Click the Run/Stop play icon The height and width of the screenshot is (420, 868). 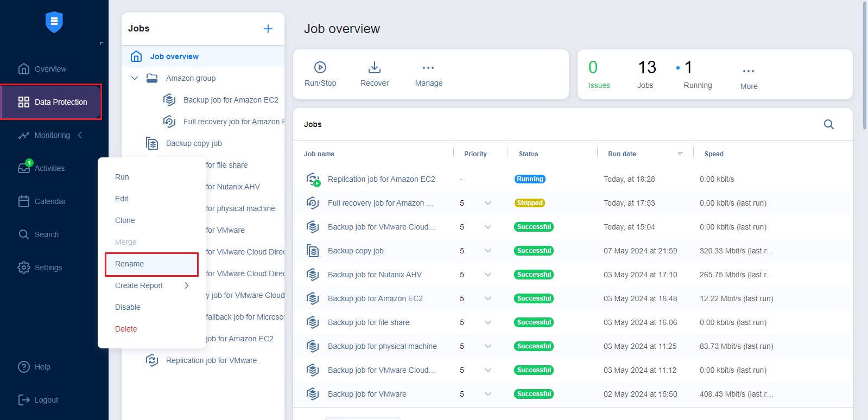(x=320, y=67)
